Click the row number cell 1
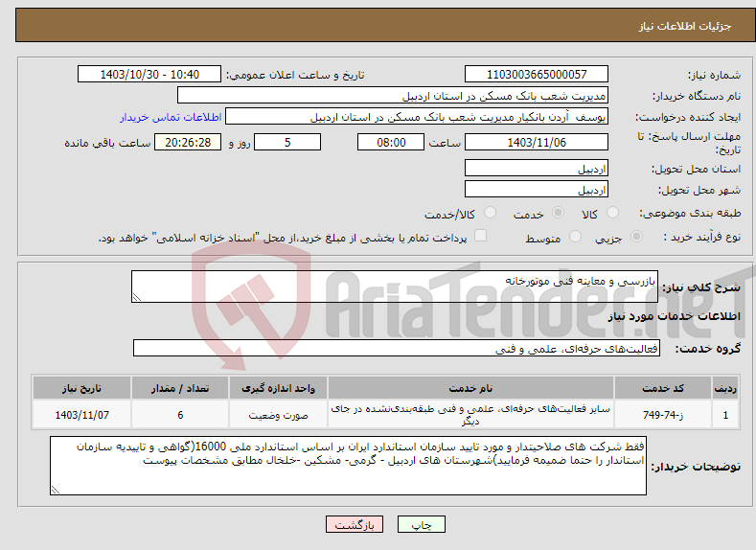Viewport: 756px width, 550px height. tap(725, 415)
